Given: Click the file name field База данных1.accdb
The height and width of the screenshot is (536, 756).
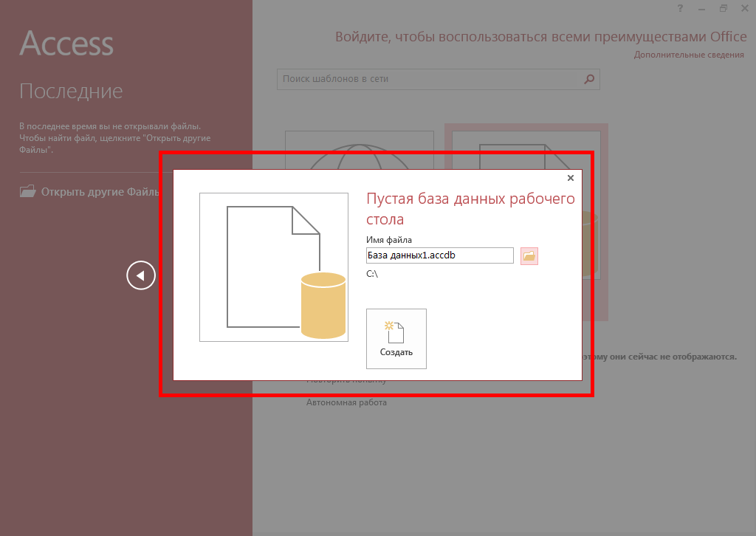Looking at the screenshot, I should click(x=439, y=255).
